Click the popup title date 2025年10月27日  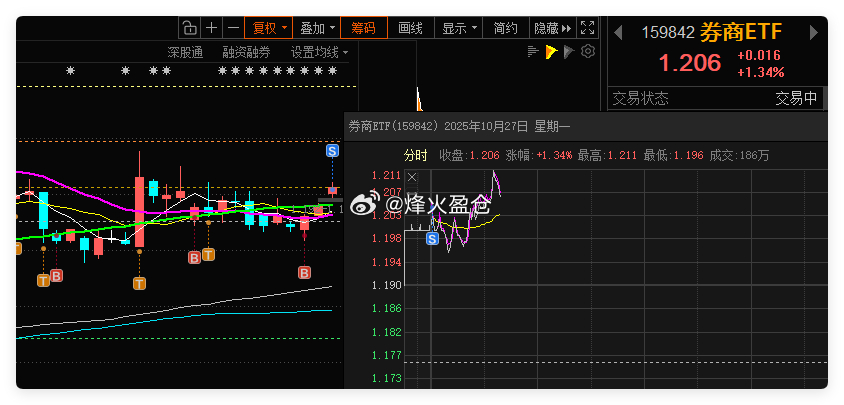486,127
